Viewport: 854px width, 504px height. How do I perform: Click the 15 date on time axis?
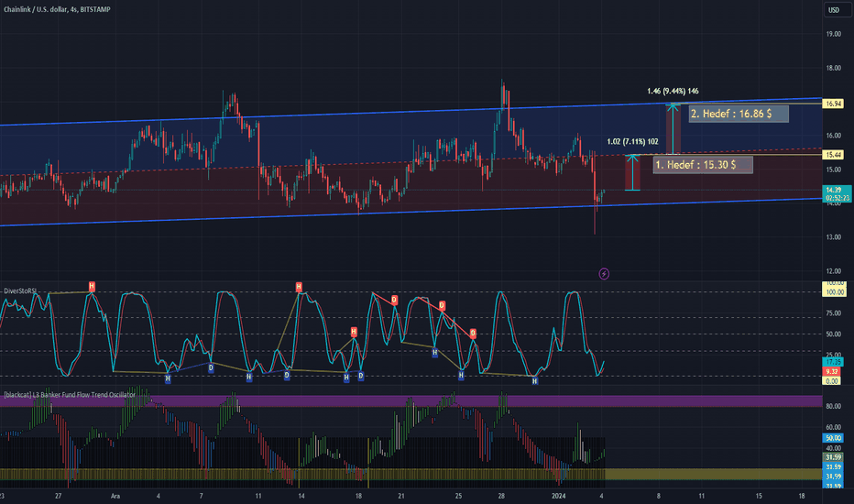pos(759,496)
